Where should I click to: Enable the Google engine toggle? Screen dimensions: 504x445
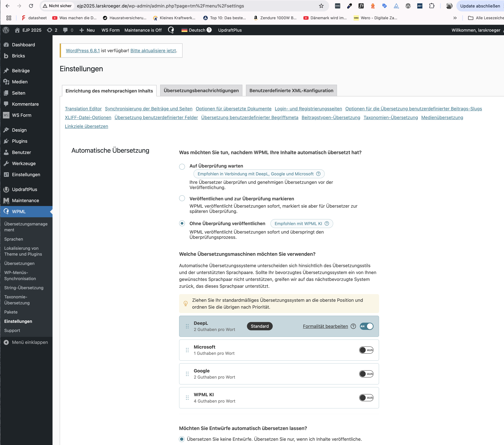pos(366,374)
